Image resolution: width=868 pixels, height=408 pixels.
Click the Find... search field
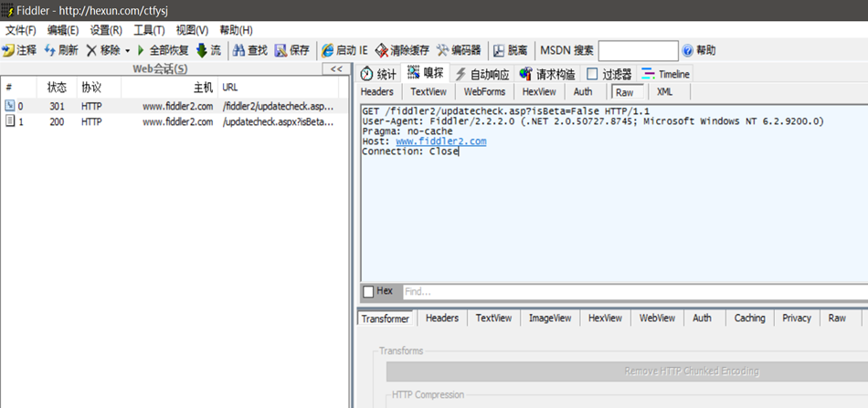tap(634, 291)
